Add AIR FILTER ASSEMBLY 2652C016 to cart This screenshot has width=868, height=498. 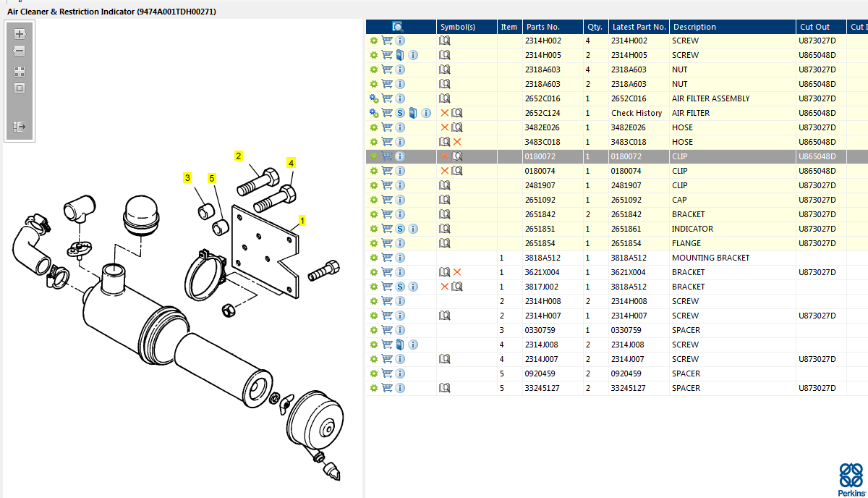387,98
